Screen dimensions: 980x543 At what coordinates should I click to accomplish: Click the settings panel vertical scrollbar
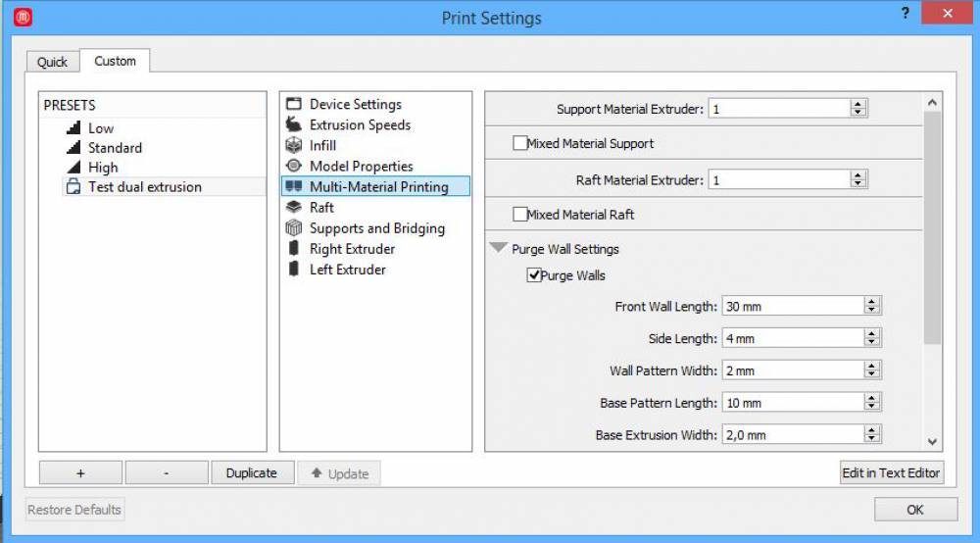(x=932, y=245)
